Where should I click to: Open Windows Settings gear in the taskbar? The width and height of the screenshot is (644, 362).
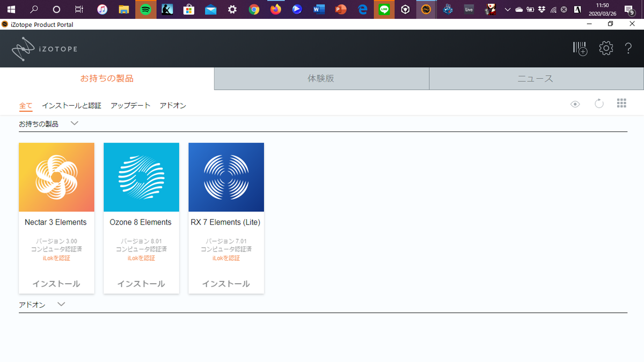pos(232,9)
